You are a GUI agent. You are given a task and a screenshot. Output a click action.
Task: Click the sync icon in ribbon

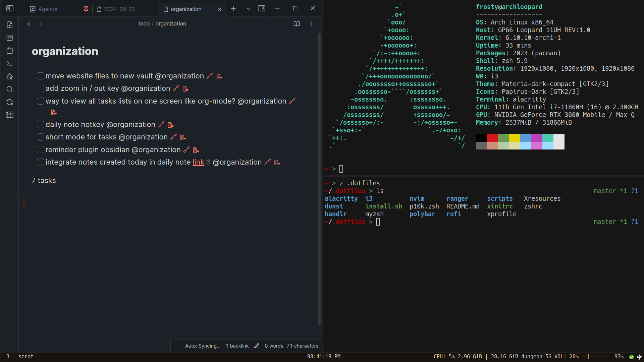pyautogui.click(x=10, y=102)
